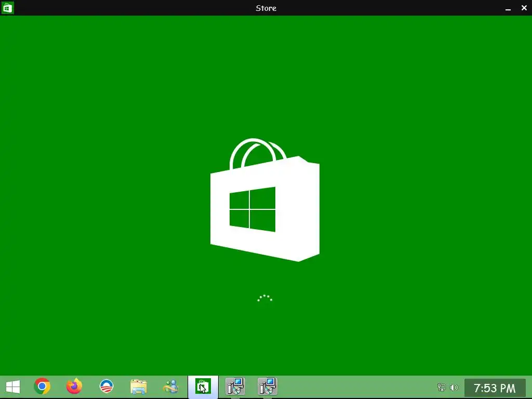Click the Store app icon in title bar
The width and height of the screenshot is (532, 399).
[7, 7]
